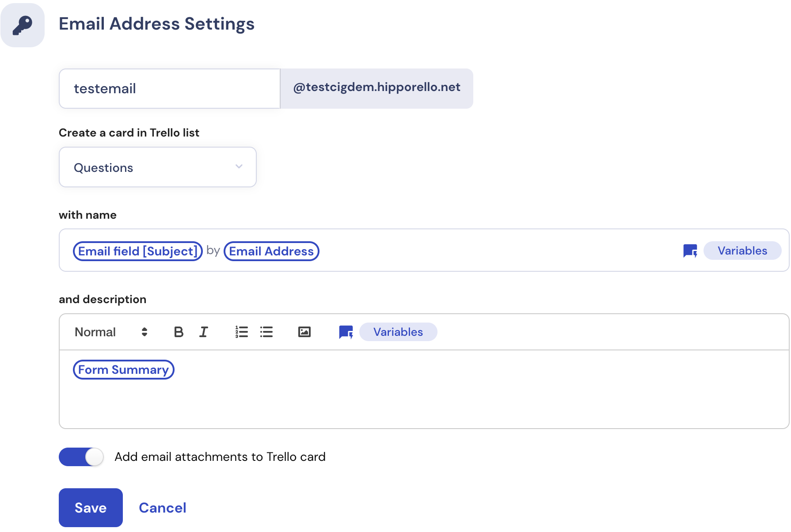Click the variable insert icon in the description toolbar

coord(346,332)
